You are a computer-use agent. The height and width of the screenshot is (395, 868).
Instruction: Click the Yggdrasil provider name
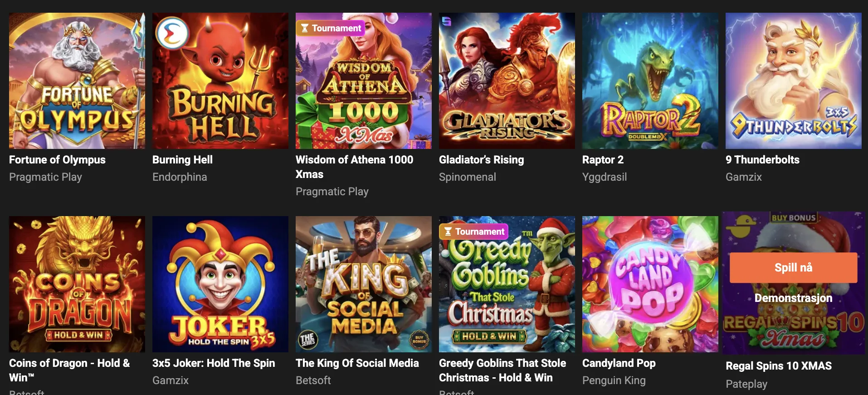click(x=604, y=177)
